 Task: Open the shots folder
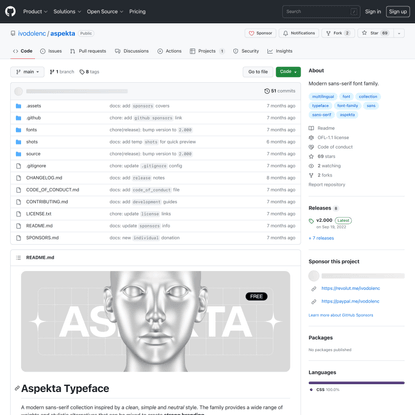point(32,142)
